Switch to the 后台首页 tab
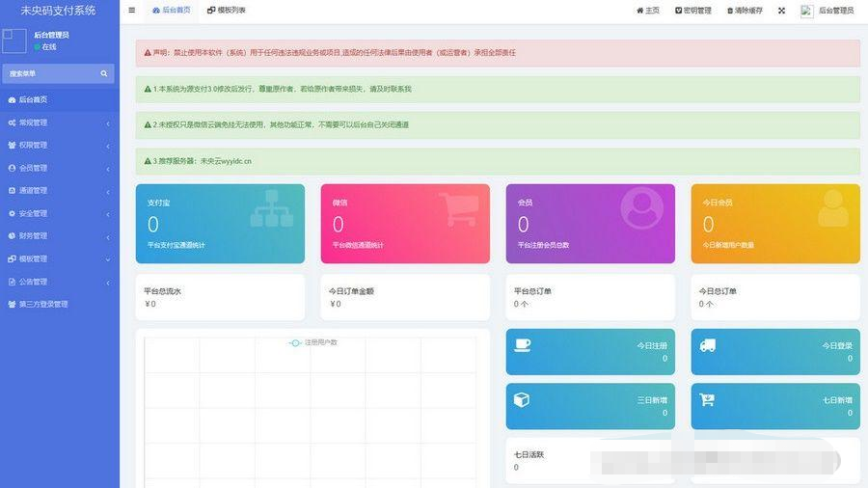The height and width of the screenshot is (488, 868). click(x=172, y=10)
